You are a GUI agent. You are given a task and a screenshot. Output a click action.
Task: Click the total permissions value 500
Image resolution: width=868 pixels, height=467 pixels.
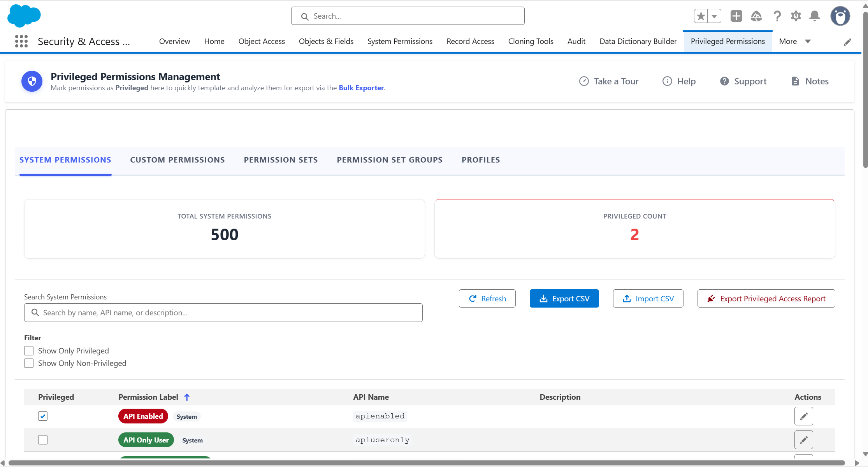click(225, 235)
